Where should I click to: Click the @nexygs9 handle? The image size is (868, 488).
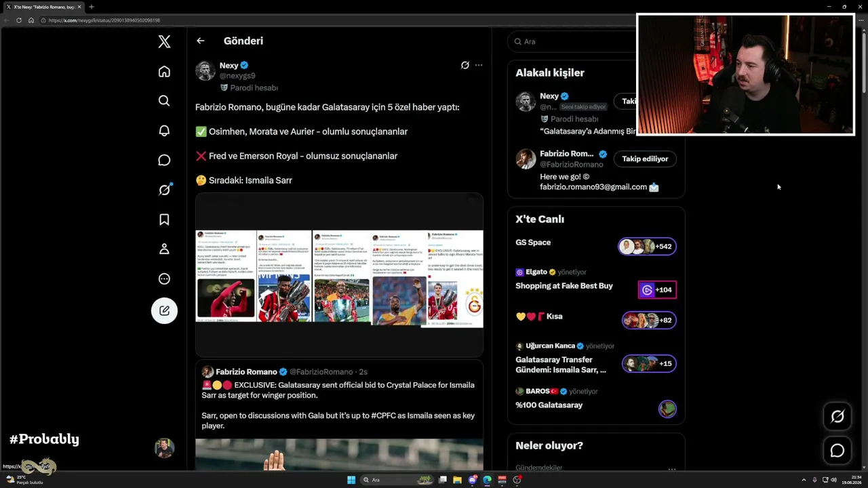pyautogui.click(x=237, y=76)
